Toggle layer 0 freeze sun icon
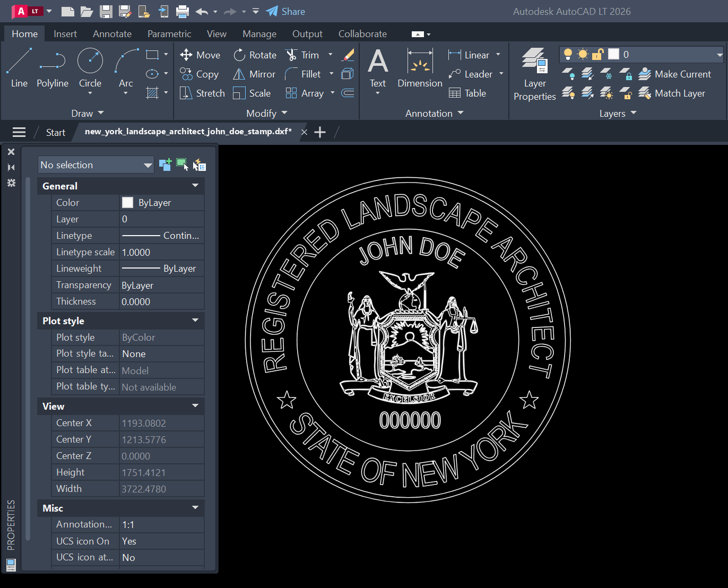This screenshot has width=728, height=588. (583, 54)
